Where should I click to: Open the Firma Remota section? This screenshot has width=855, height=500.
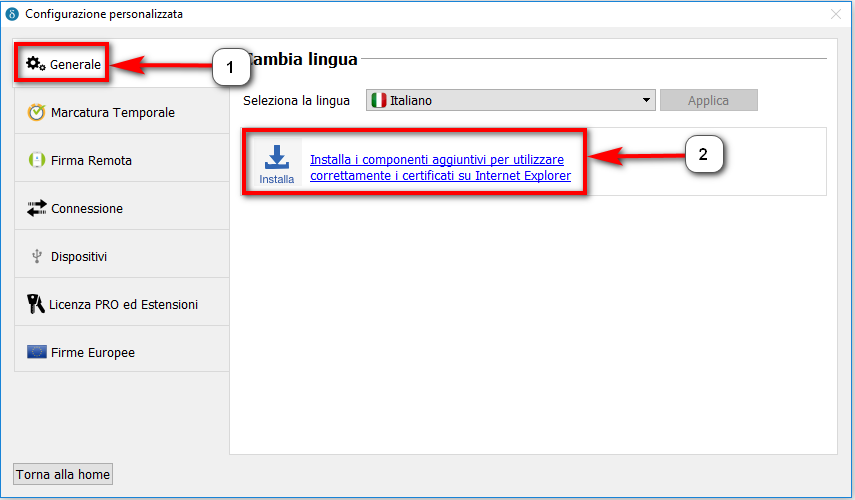click(x=122, y=160)
